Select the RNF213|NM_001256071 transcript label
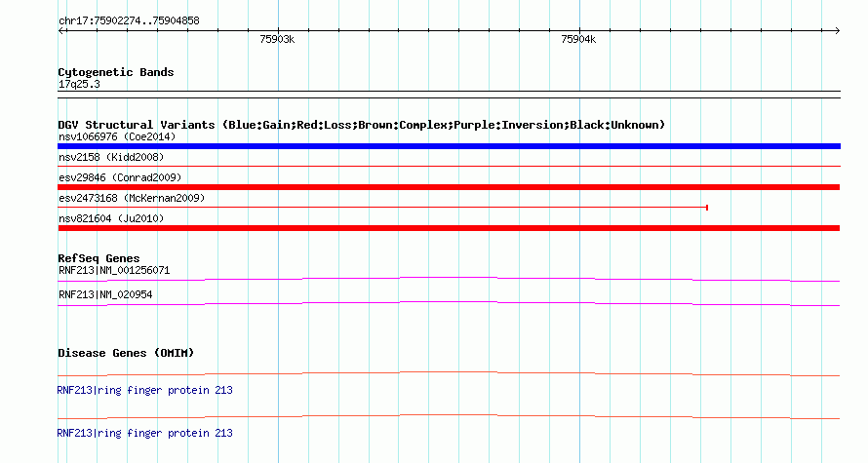The width and height of the screenshot is (868, 463). click(x=114, y=271)
